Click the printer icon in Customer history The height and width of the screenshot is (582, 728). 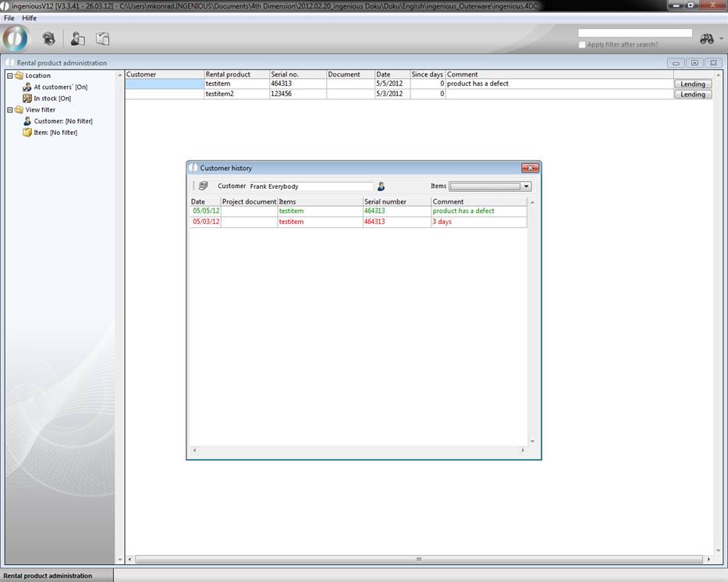(x=203, y=186)
